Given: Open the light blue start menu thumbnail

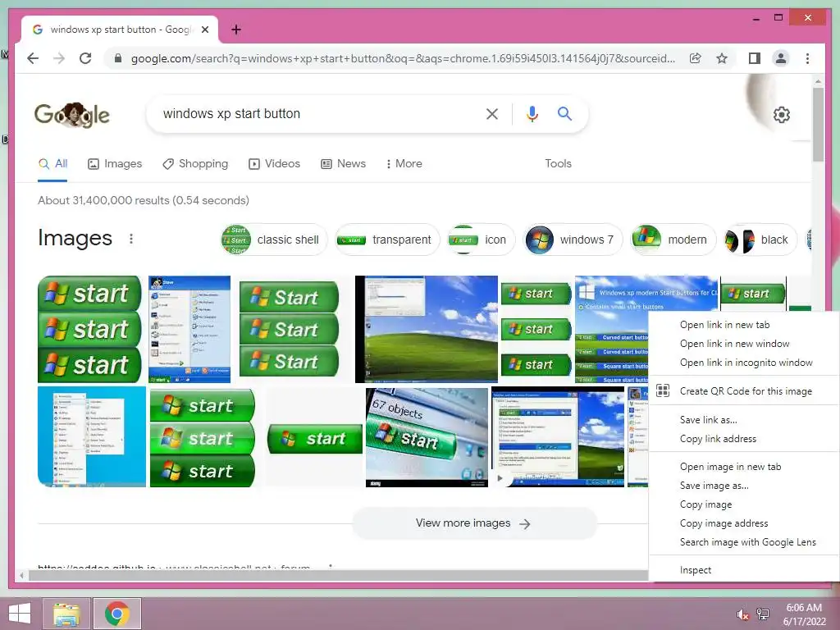Looking at the screenshot, I should point(92,436).
